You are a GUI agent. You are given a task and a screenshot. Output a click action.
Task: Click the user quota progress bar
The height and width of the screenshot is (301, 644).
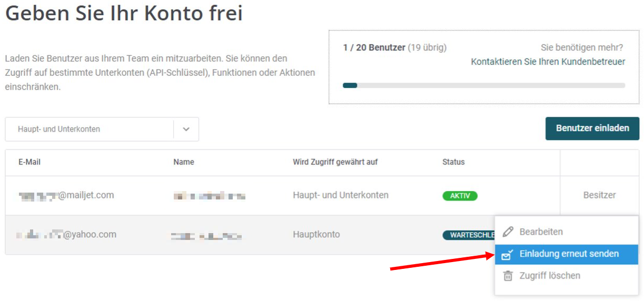pyautogui.click(x=484, y=85)
